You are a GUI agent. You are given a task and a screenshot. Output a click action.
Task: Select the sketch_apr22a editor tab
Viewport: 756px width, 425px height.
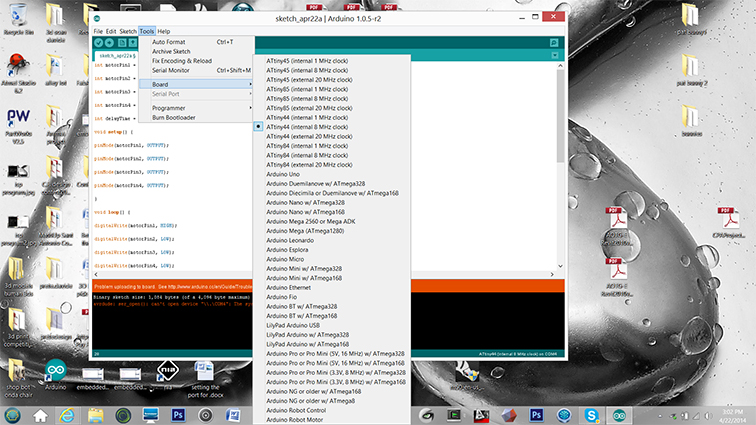[x=116, y=56]
